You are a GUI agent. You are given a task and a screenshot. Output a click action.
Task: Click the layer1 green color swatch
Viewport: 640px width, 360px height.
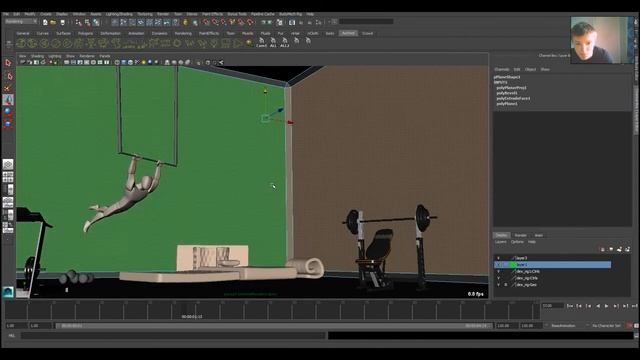[513, 265]
